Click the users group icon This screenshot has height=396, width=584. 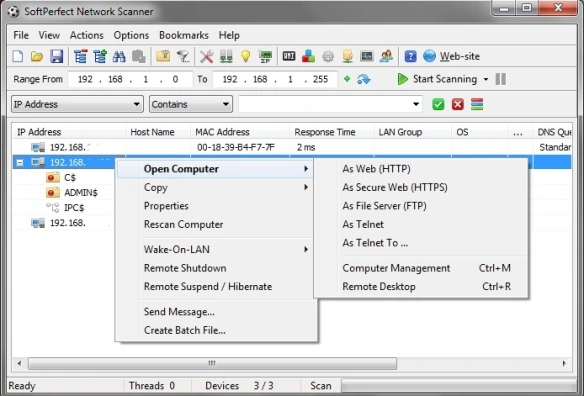tap(386, 56)
